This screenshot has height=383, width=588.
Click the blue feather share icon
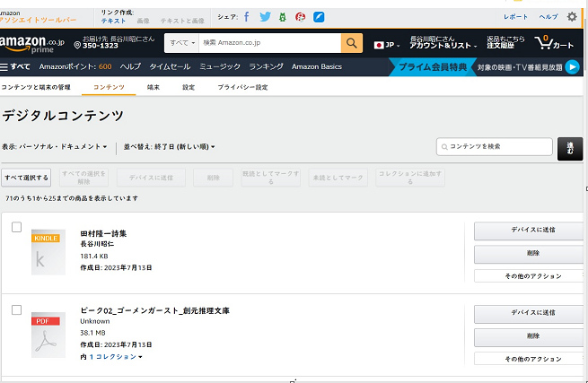[x=319, y=17]
